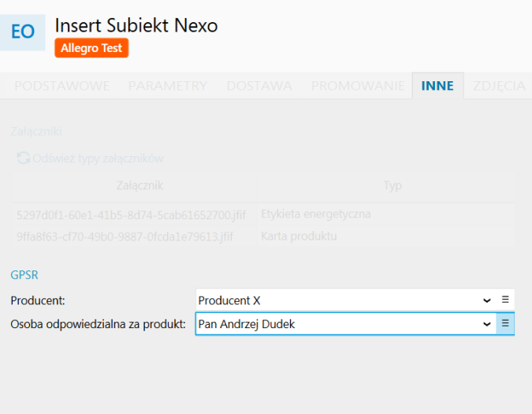Open the PROMOWANIE tab
The image size is (532, 414).
tap(358, 86)
